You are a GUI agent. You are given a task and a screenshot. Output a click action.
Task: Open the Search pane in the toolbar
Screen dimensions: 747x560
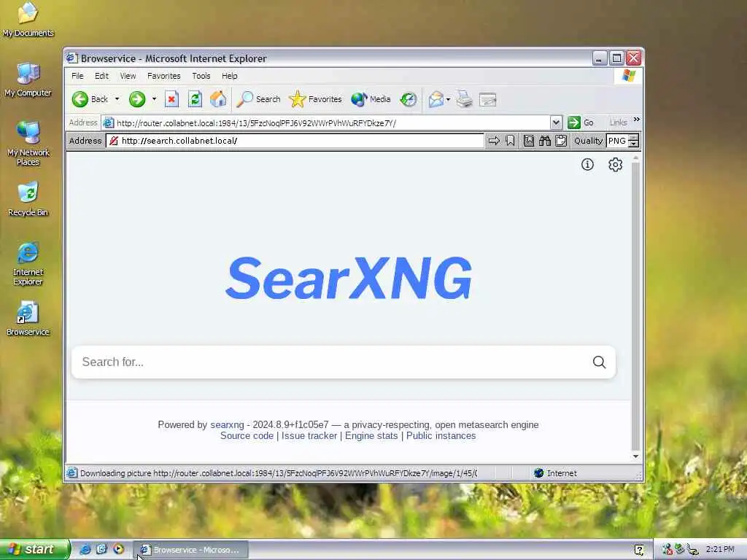tap(259, 99)
